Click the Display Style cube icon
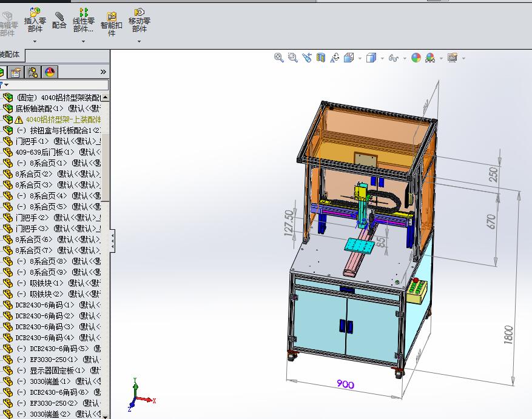The image size is (532, 419). click(371, 58)
